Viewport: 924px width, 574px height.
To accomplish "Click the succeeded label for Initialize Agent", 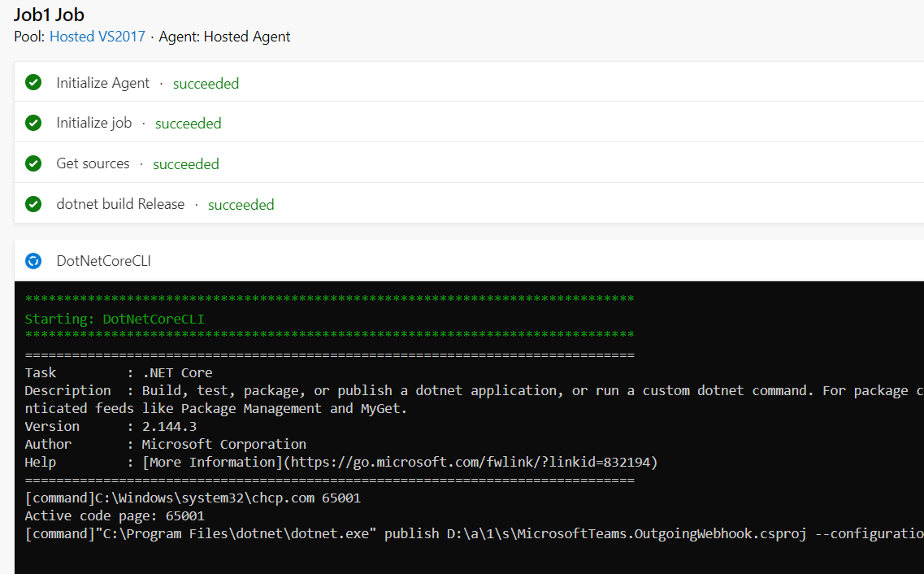I will point(206,83).
